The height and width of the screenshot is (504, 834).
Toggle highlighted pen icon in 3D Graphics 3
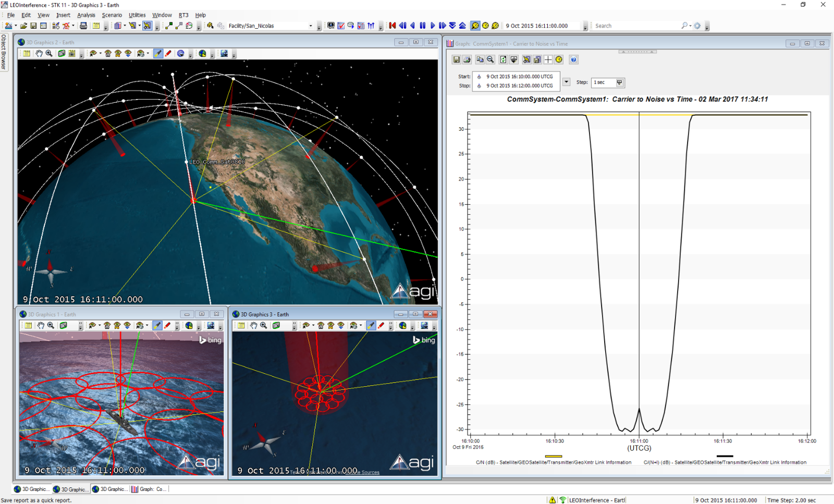(x=371, y=326)
